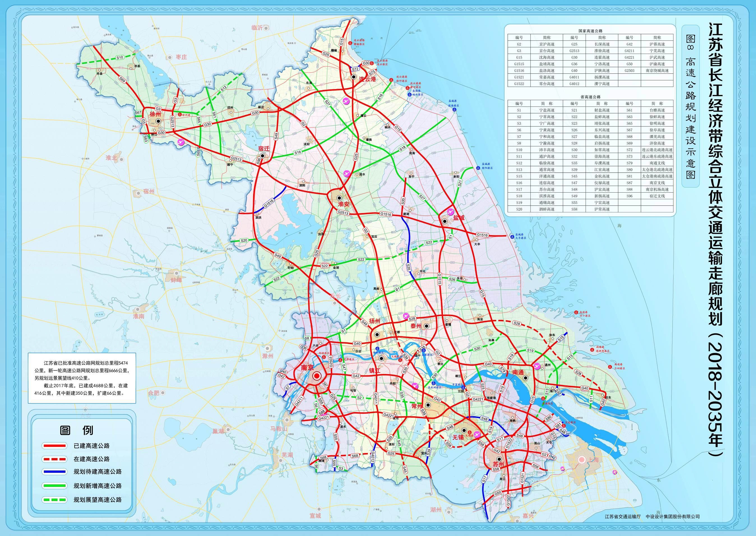Click the 京沪高速 cell in the national table
756x536 pixels.
point(546,44)
